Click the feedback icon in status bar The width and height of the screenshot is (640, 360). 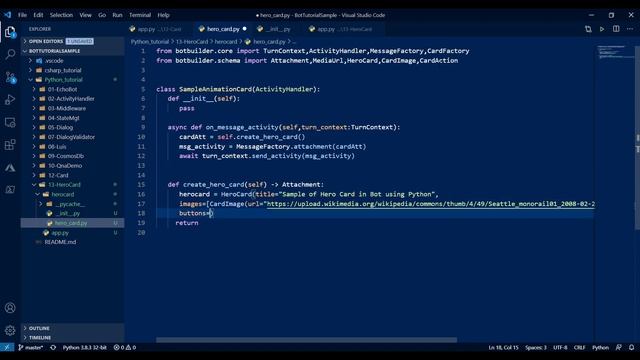tap(619, 347)
